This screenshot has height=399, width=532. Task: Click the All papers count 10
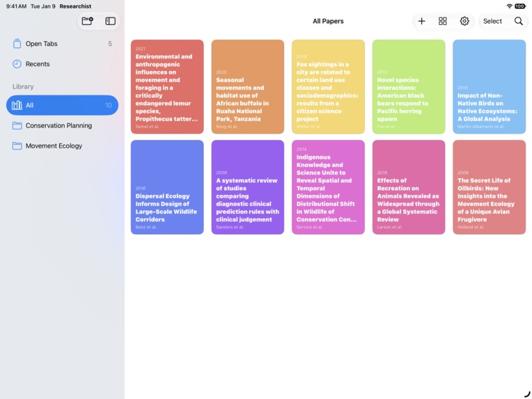coord(109,105)
